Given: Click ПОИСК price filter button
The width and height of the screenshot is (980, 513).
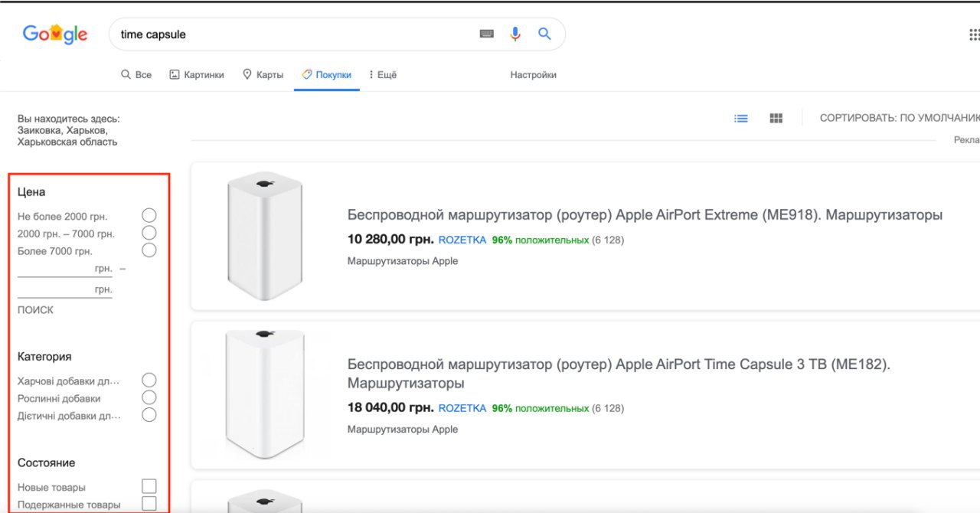Looking at the screenshot, I should coord(36,310).
